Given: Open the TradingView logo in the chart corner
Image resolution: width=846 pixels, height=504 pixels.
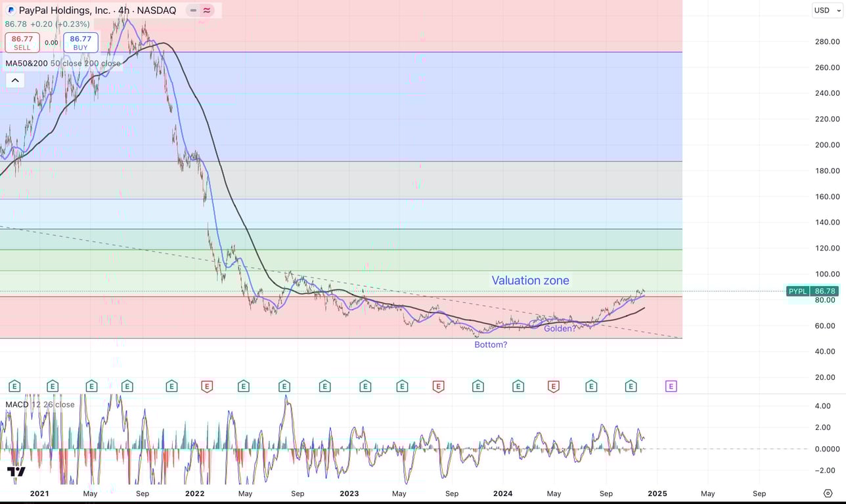Looking at the screenshot, I should tap(16, 471).
